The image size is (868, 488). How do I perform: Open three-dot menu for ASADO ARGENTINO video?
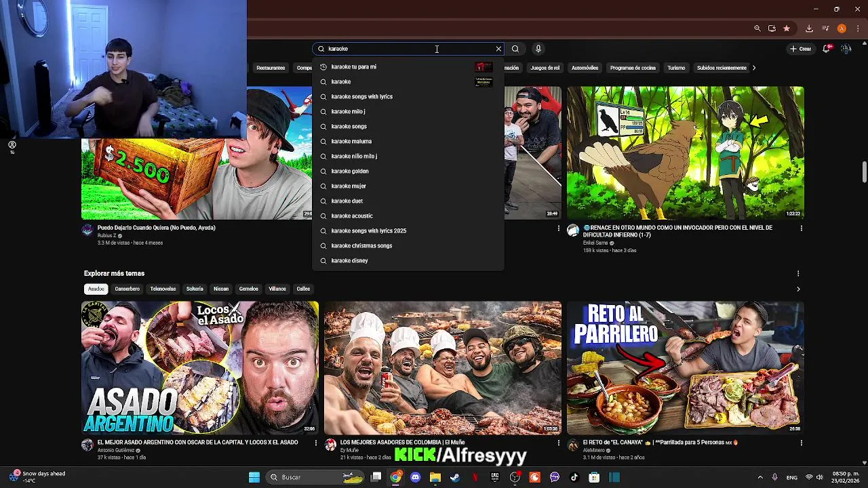(315, 443)
